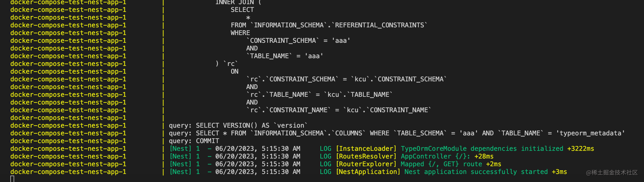Screen dimensions: 644x182
Task: Click the standalone ON keyword
Action: pos(234,71)
